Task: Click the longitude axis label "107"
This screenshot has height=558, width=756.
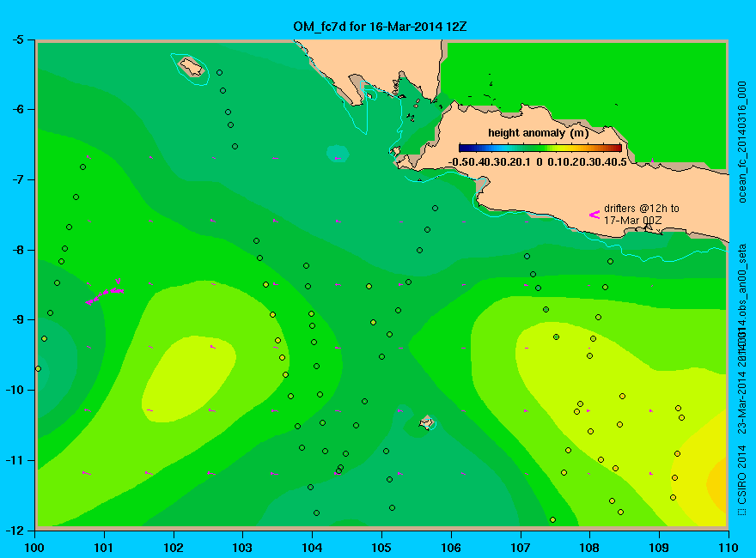Action: click(x=521, y=548)
